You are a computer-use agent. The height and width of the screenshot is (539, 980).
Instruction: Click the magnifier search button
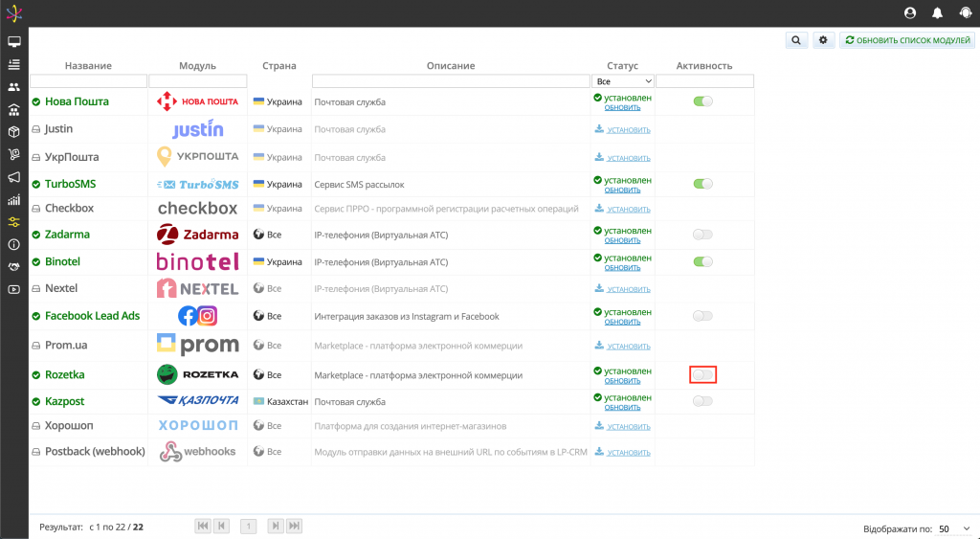pyautogui.click(x=796, y=40)
